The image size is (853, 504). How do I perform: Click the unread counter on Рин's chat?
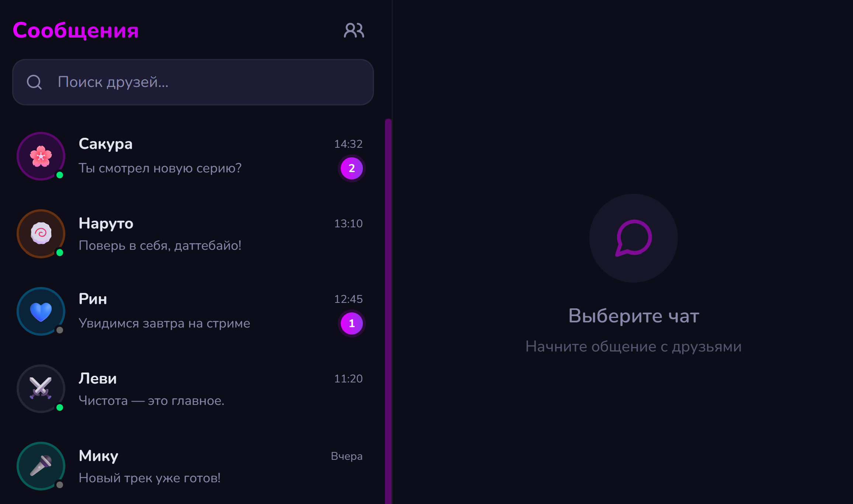tap(352, 323)
